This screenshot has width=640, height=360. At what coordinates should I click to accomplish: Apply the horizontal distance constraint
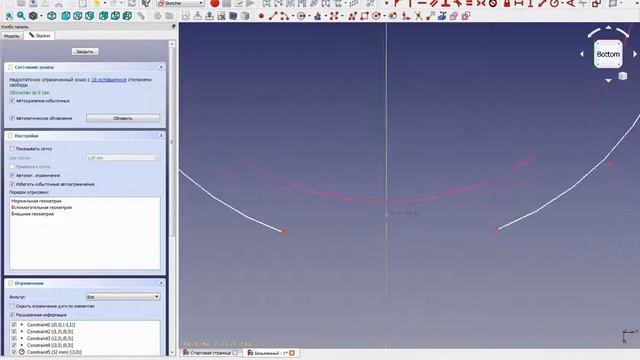point(519,3)
